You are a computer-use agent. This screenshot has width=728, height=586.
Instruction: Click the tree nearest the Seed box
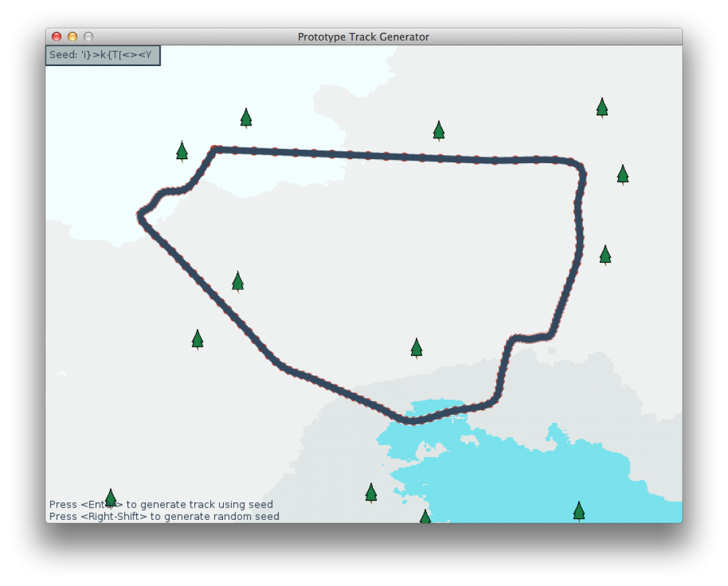246,117
